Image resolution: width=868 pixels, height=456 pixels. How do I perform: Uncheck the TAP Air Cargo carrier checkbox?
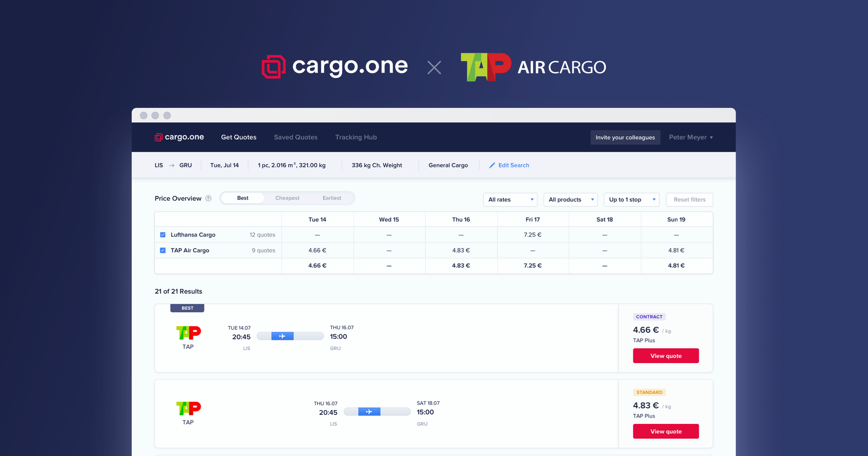pos(163,250)
